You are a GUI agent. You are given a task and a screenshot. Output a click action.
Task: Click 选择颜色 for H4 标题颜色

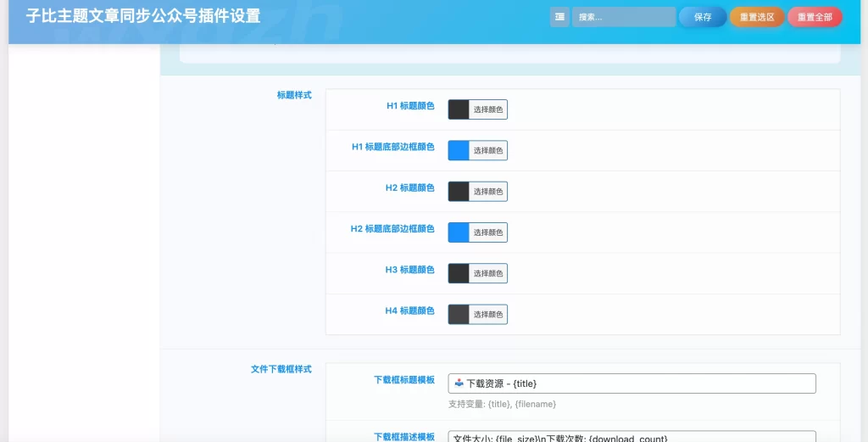(488, 315)
